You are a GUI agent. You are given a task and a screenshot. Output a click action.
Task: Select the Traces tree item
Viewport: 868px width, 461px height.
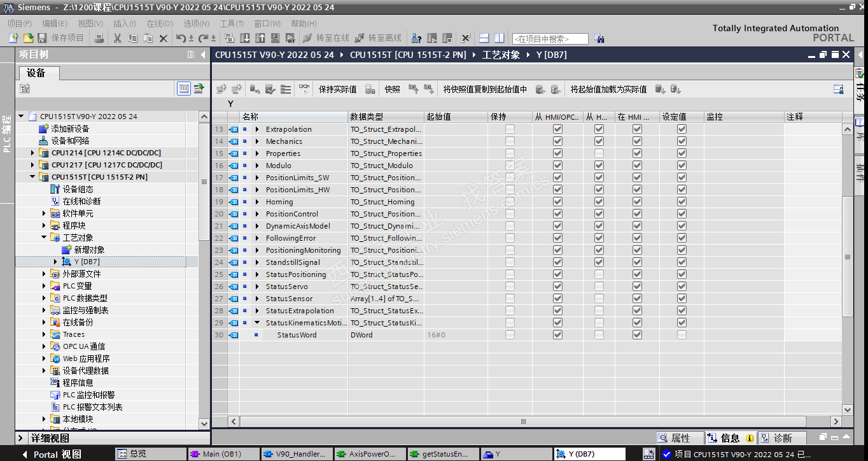coord(73,334)
